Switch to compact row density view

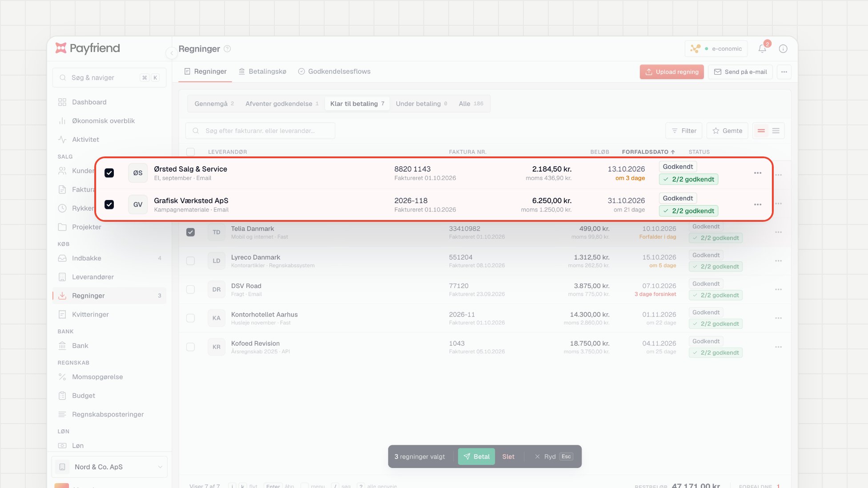click(776, 131)
